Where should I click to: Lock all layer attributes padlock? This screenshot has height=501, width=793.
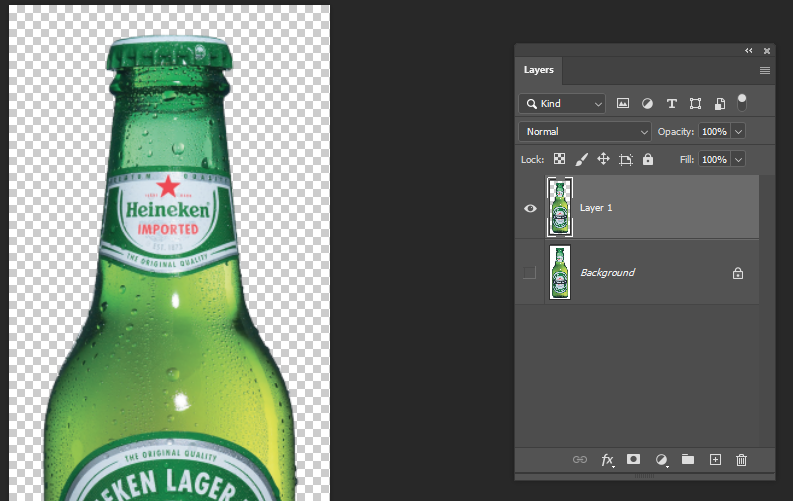(648, 159)
